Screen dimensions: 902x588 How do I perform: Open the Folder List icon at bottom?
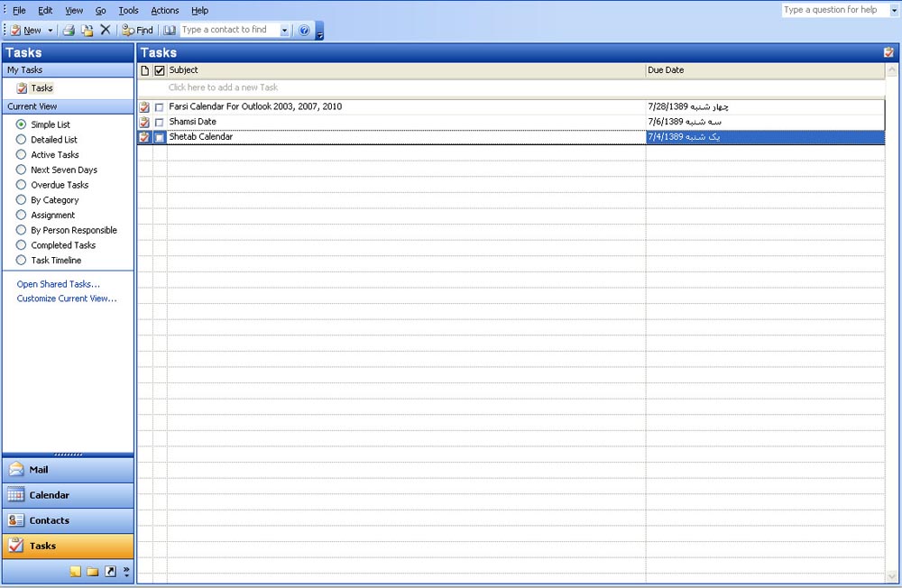pos(92,572)
